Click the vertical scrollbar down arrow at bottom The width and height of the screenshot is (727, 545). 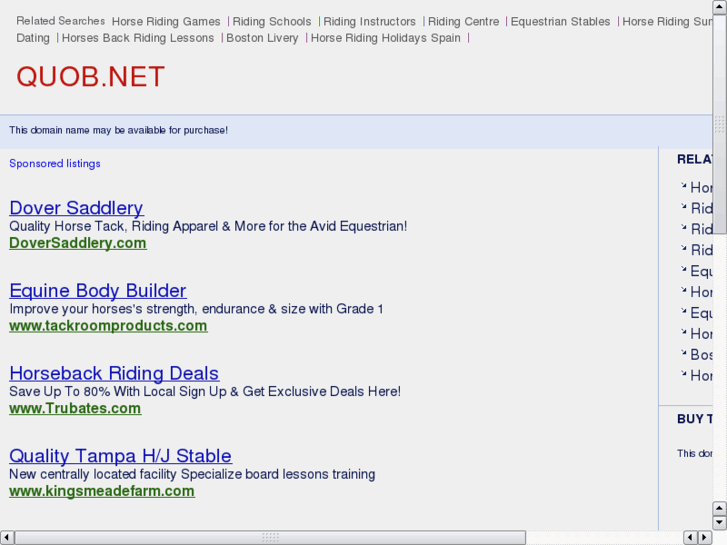click(x=720, y=523)
